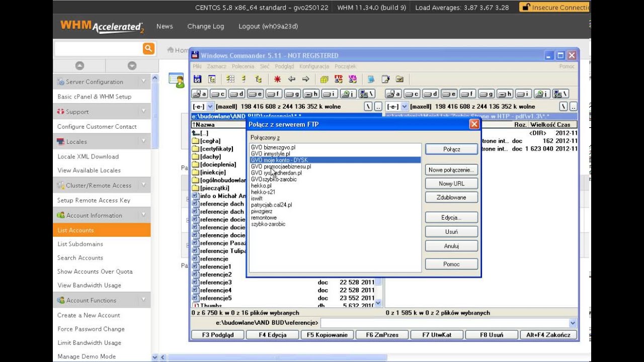Image resolution: width=644 pixels, height=362 pixels.
Task: Select hekko.pl in FTP connection list
Action: [x=261, y=186]
